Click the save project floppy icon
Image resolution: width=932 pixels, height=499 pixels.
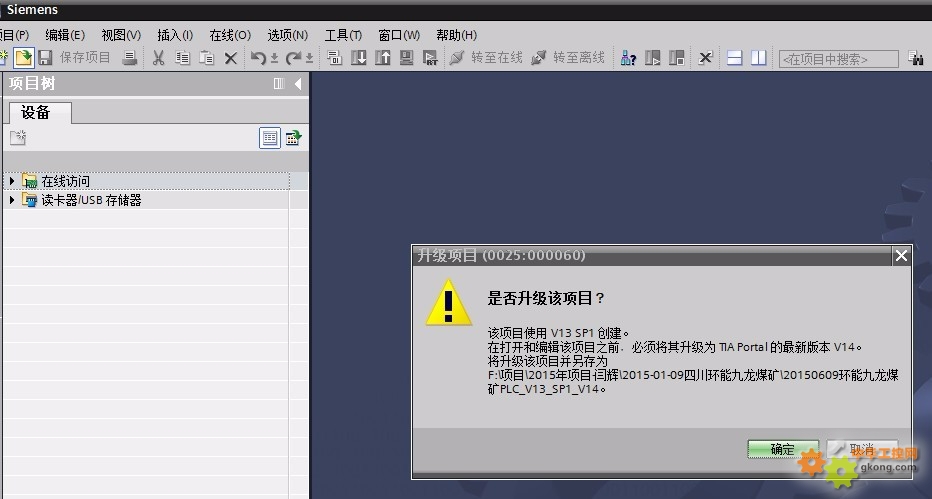pos(45,58)
